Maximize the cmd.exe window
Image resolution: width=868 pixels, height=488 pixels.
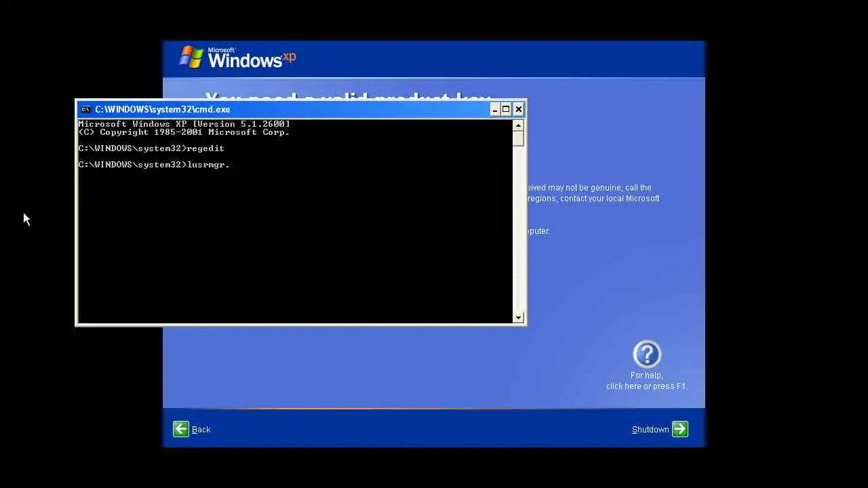pos(506,109)
